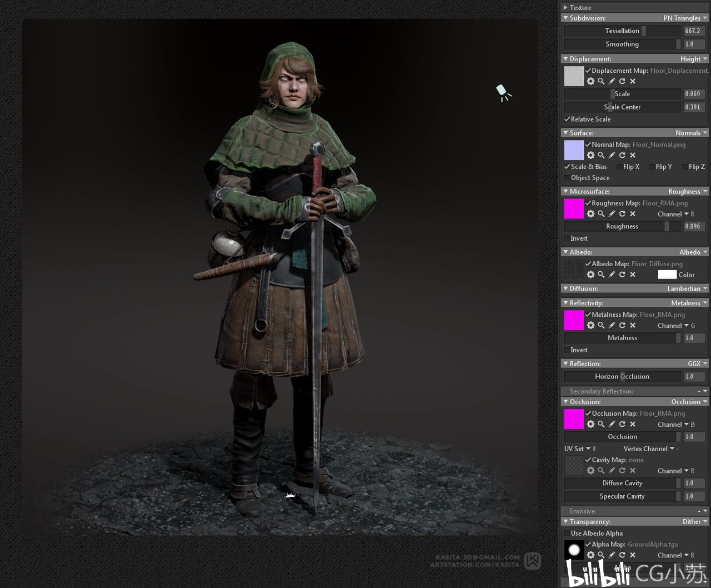Open settings gear for the Displacement Map
Image resolution: width=711 pixels, height=588 pixels.
(590, 81)
